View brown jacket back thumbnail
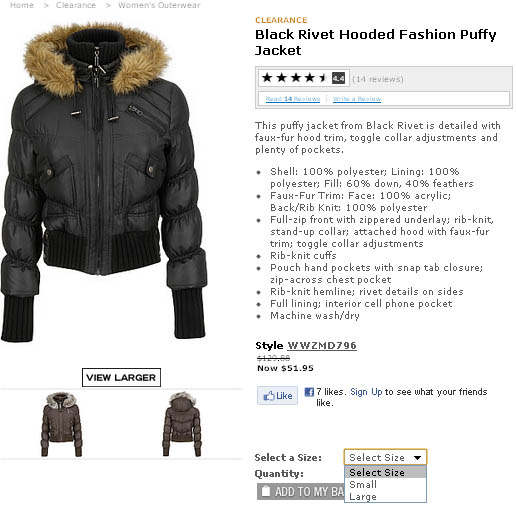This screenshot has height=506, width=516. coord(182,424)
